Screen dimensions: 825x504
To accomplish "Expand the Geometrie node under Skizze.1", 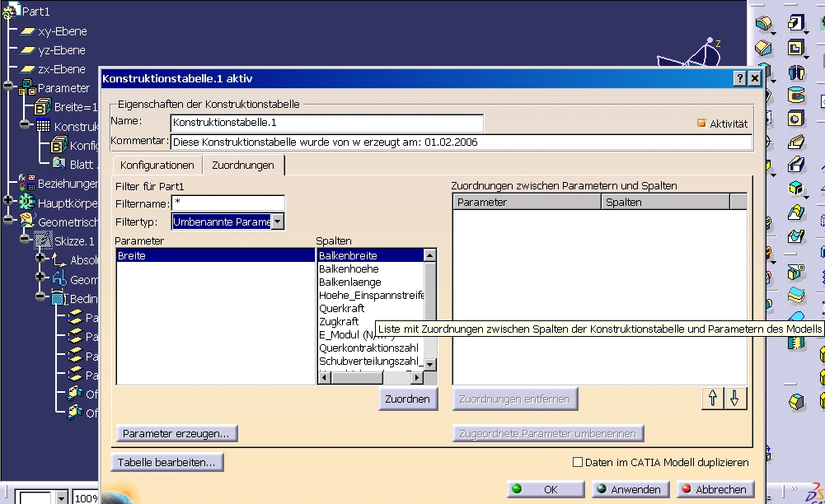I will tap(40, 277).
